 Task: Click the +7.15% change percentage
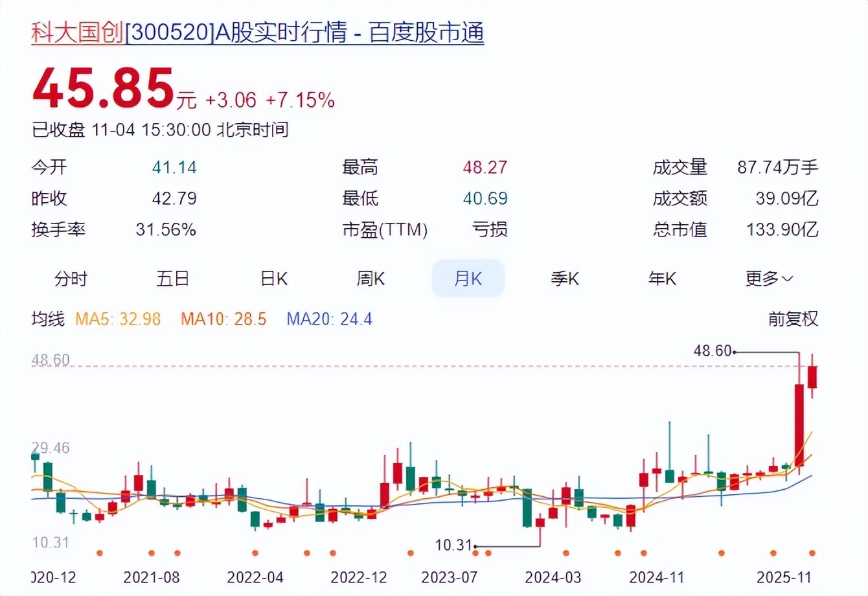(300, 100)
